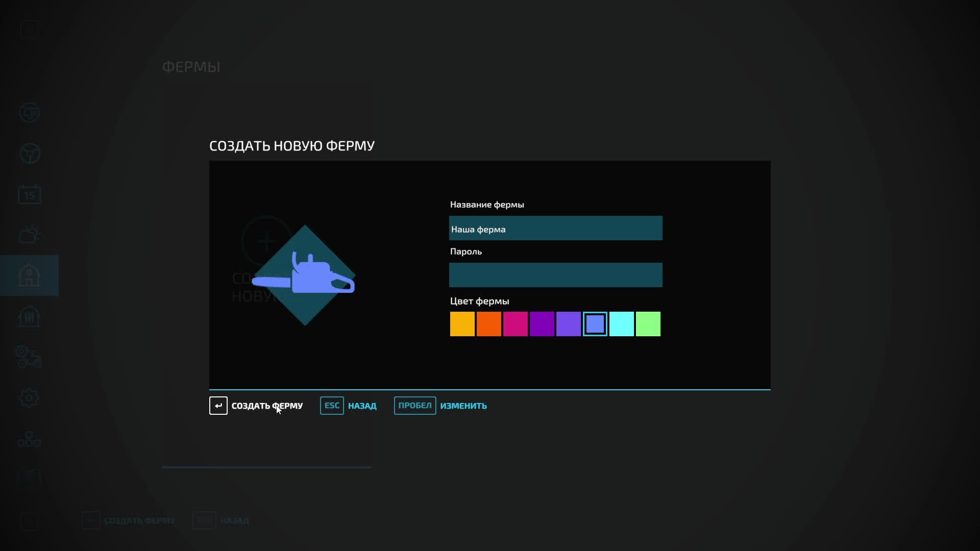Open the gear settings sidebar icon
The image size is (980, 551).
click(x=30, y=398)
